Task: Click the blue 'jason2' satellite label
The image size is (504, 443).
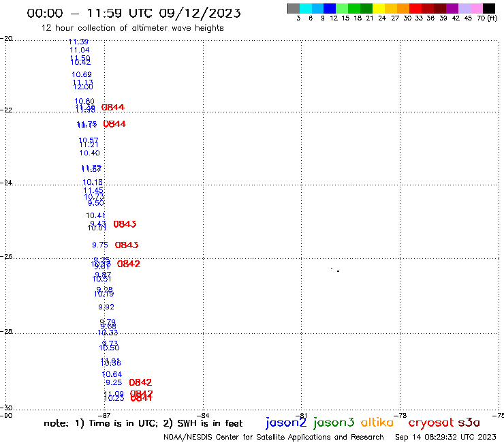Action: [x=286, y=423]
